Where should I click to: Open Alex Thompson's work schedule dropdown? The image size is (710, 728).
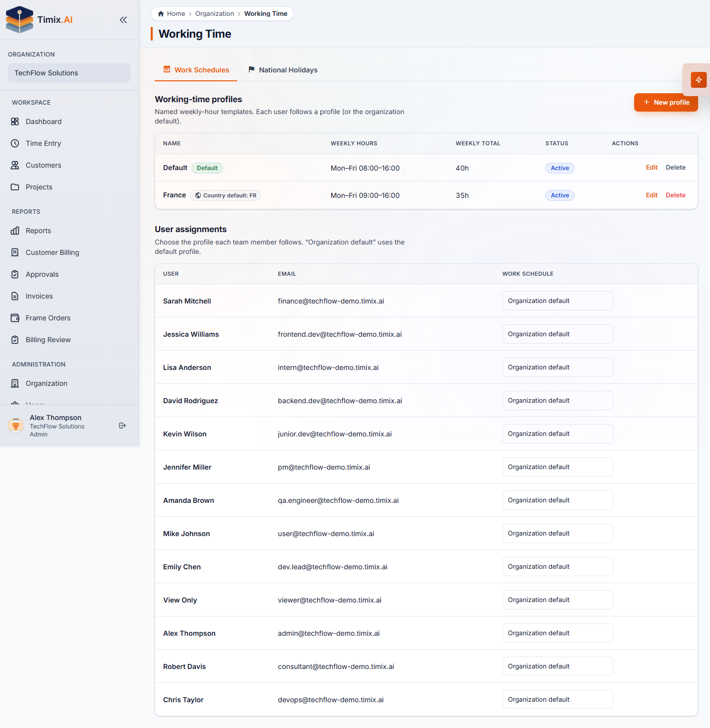[558, 633]
